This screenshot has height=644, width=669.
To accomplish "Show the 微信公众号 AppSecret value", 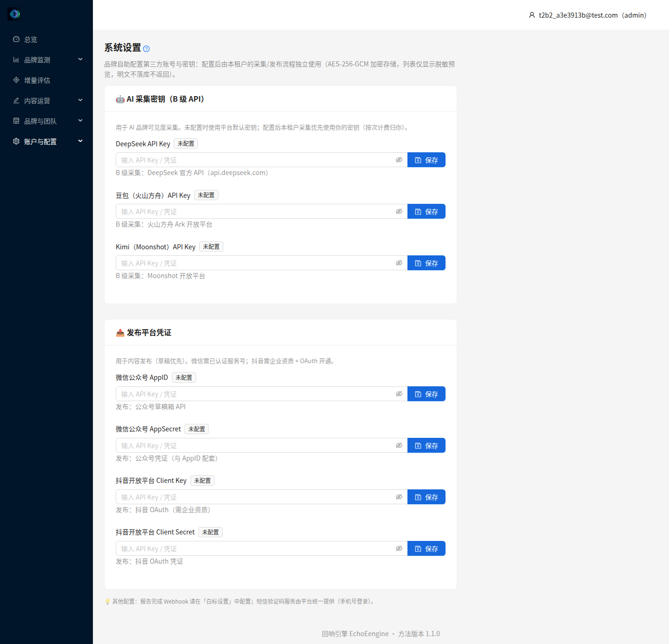I will click(399, 446).
